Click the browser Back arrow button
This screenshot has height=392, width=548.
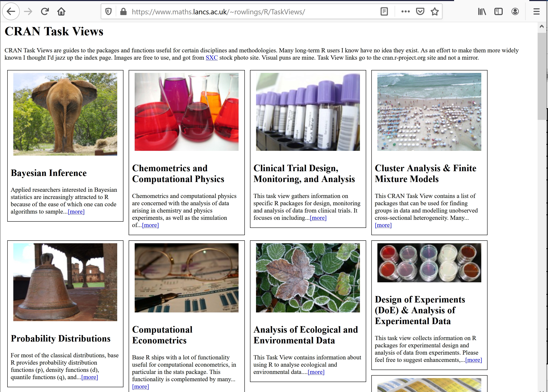point(11,12)
